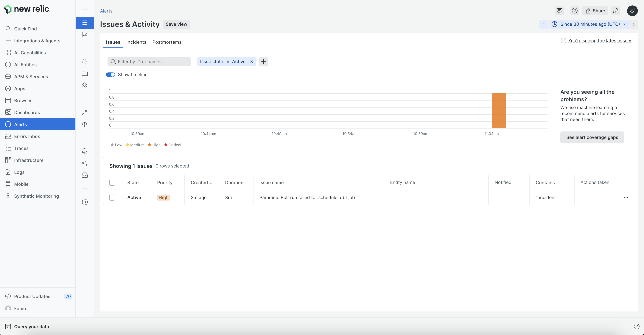The image size is (644, 335).
Task: Switch to the Postmortems tab
Action: (x=167, y=42)
